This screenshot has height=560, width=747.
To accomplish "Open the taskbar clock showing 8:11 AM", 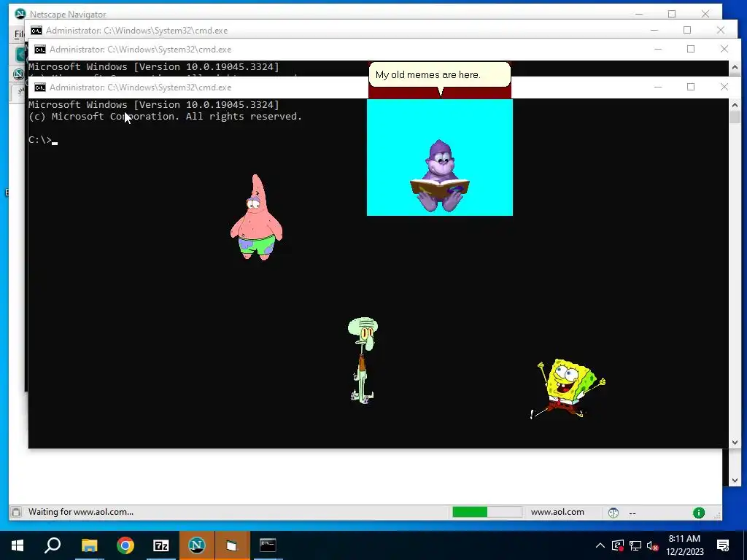I will pyautogui.click(x=684, y=545).
